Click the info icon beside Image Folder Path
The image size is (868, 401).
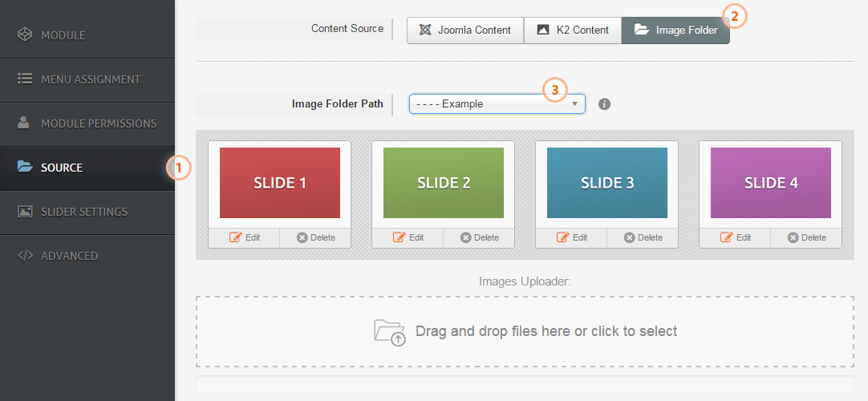605,104
